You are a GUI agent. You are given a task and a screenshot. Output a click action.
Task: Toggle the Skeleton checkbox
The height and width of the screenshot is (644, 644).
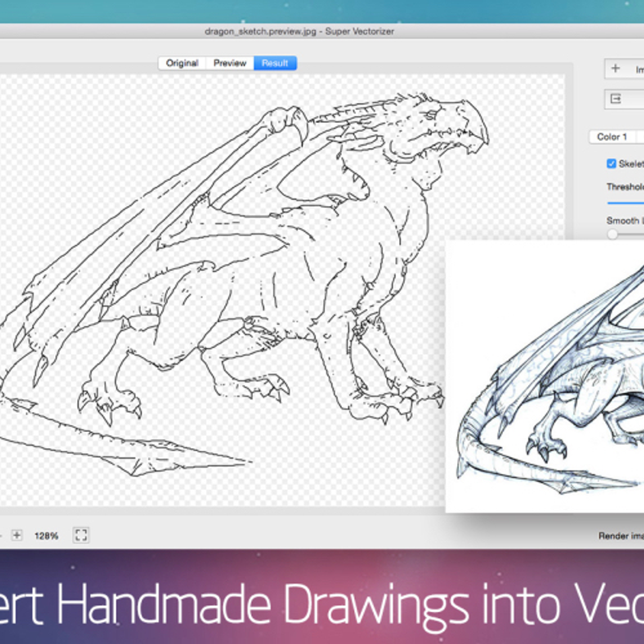coord(611,163)
